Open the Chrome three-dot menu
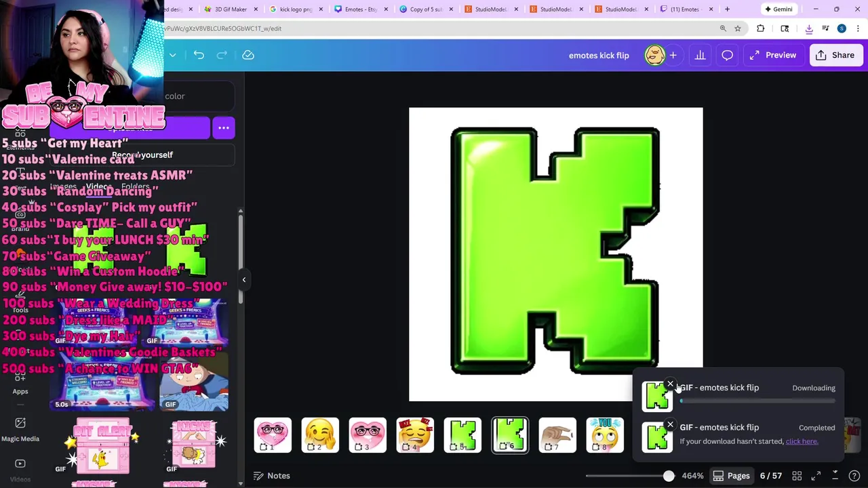 pyautogui.click(x=858, y=28)
